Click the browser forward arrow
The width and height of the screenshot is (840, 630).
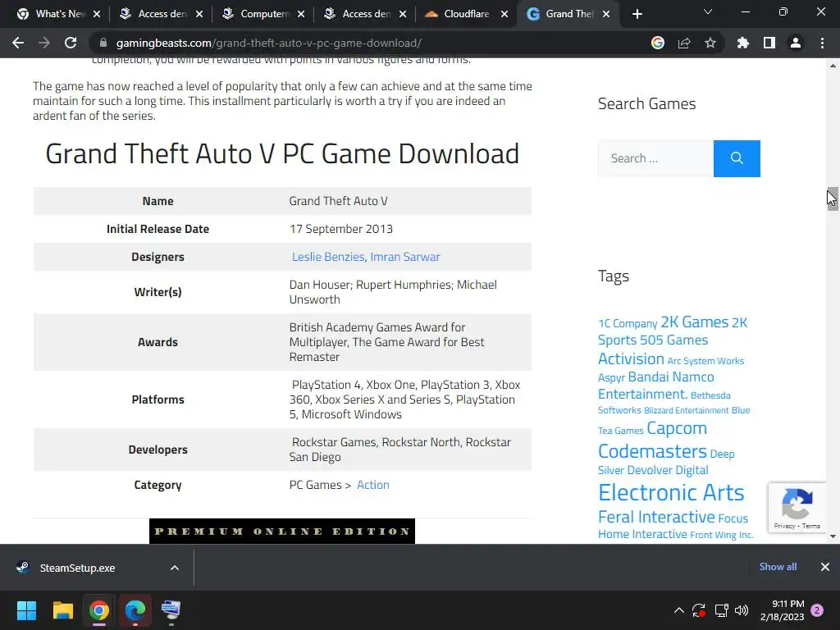click(x=44, y=43)
